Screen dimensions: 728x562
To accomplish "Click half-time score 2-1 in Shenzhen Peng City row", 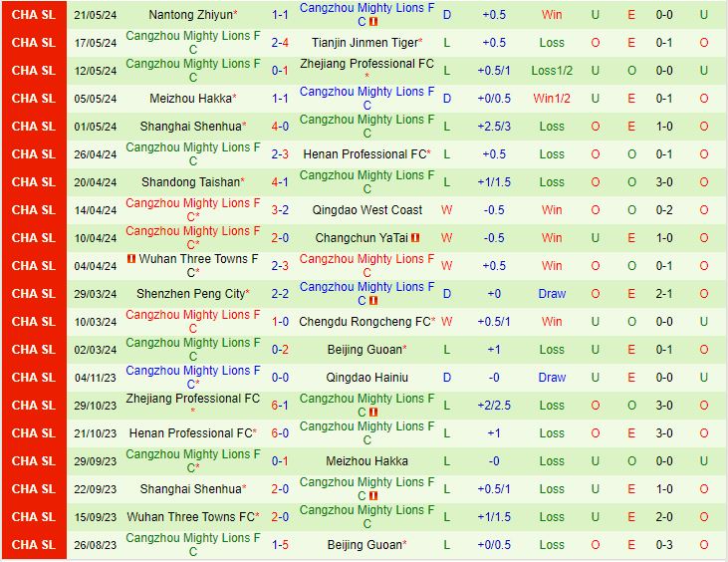I will [664, 294].
